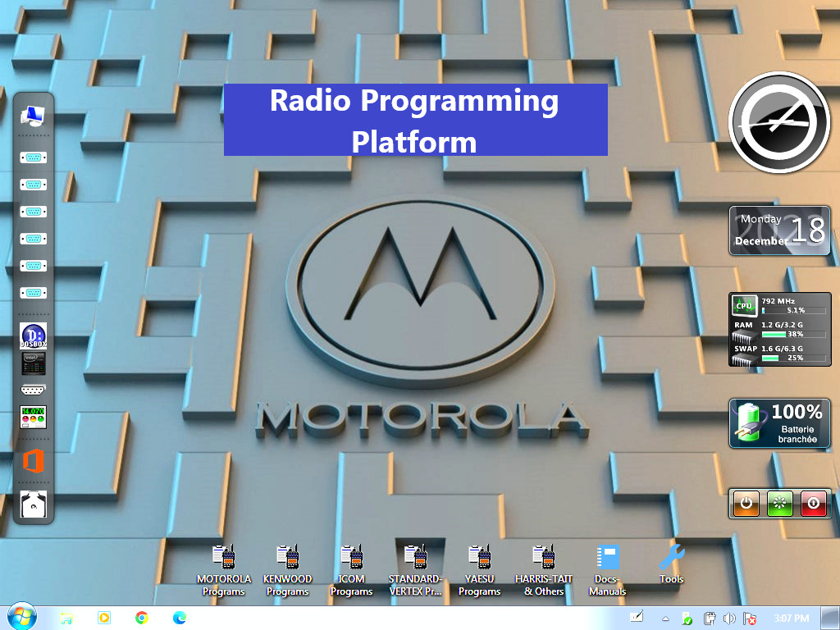Open the Tools wrench icon
The image size is (840, 630).
click(671, 559)
